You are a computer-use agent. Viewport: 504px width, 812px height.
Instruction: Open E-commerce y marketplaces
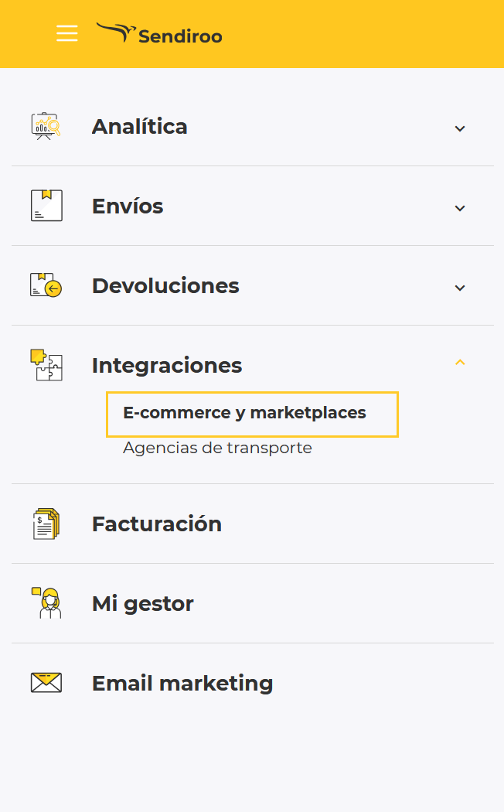[243, 412]
